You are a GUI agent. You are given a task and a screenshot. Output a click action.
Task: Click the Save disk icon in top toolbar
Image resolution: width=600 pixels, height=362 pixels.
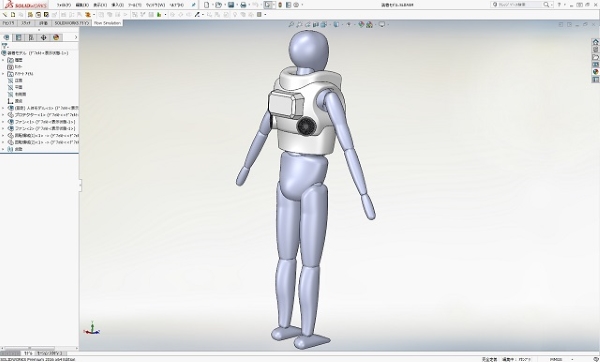231,5
